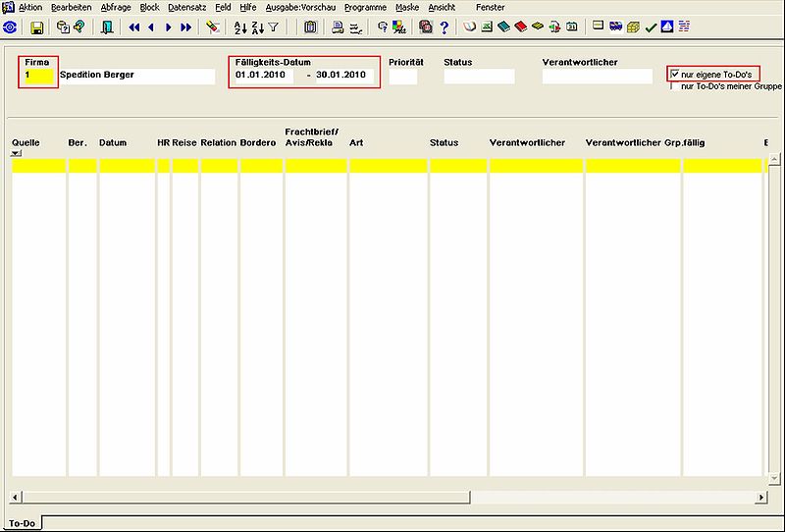The width and height of the screenshot is (785, 532).
Task: Click the end date field 30.01.2010
Action: coord(344,76)
